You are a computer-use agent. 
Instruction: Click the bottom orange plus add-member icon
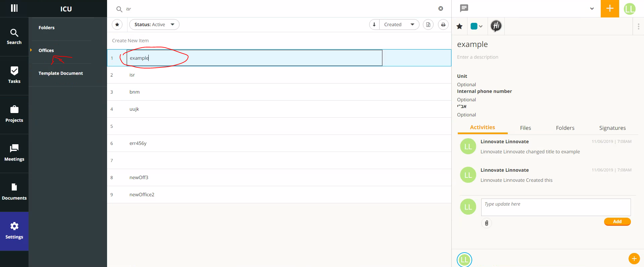coord(634,259)
